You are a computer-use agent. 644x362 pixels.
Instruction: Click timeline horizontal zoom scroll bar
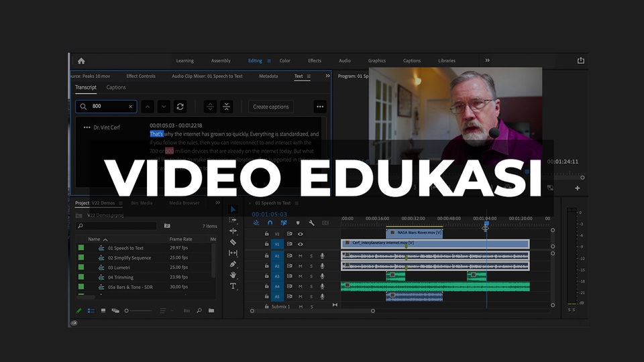(313, 311)
